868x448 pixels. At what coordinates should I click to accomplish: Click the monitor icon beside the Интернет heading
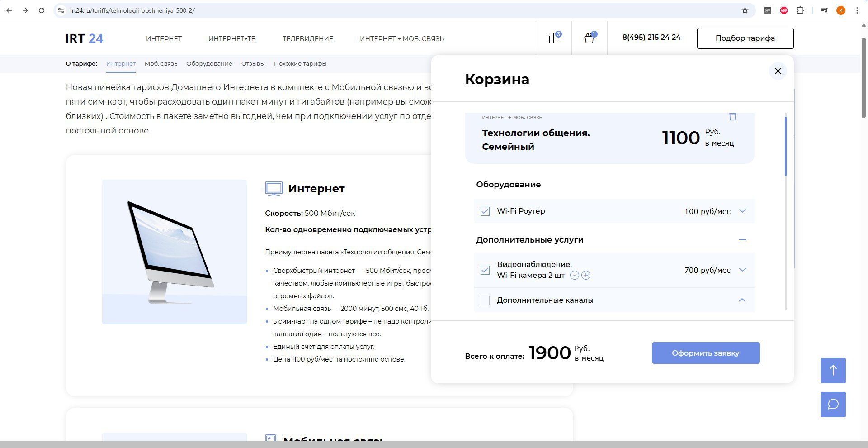click(x=274, y=189)
